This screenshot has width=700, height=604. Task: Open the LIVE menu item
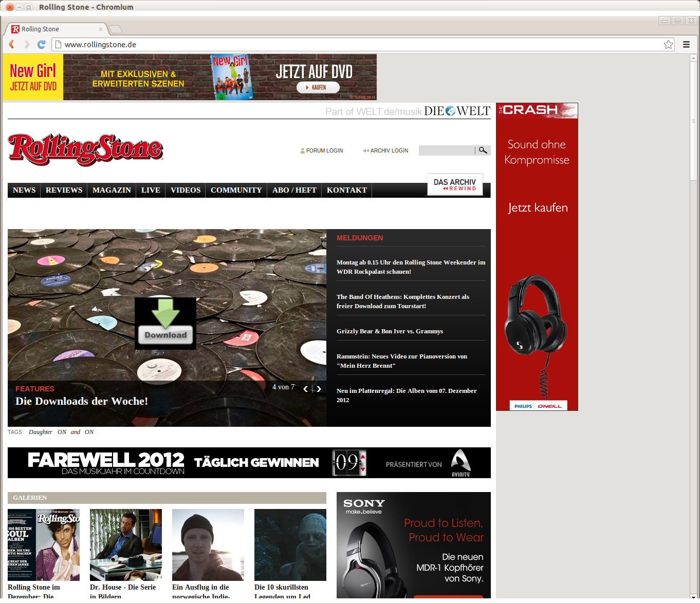point(151,190)
